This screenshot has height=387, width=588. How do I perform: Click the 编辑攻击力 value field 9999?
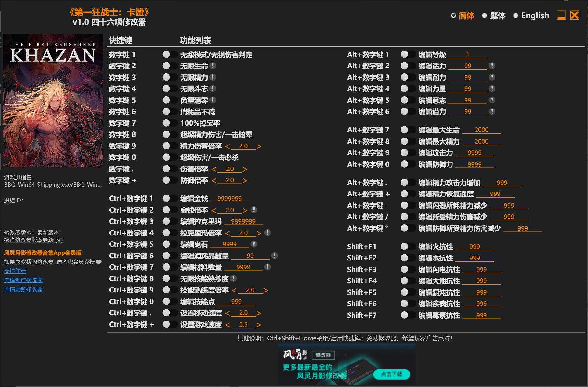(x=474, y=153)
